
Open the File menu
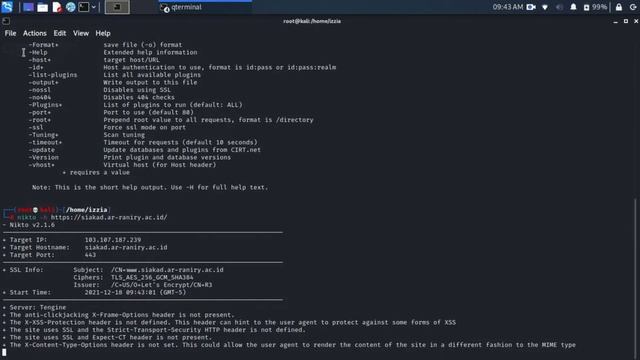(x=10, y=33)
